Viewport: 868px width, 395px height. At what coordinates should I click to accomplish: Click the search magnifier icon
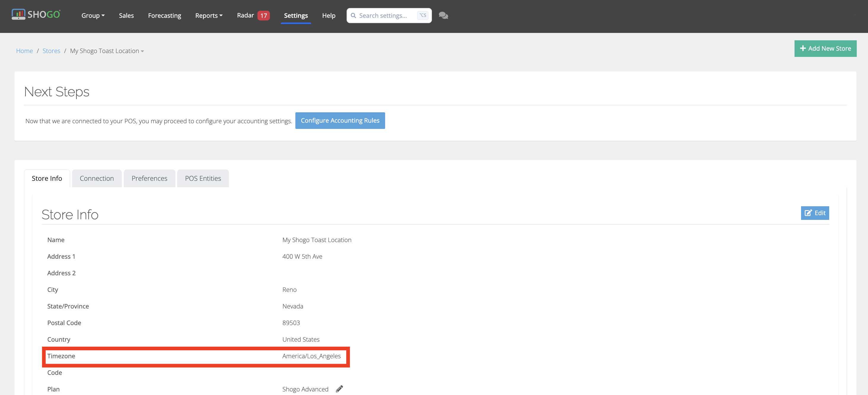[353, 15]
